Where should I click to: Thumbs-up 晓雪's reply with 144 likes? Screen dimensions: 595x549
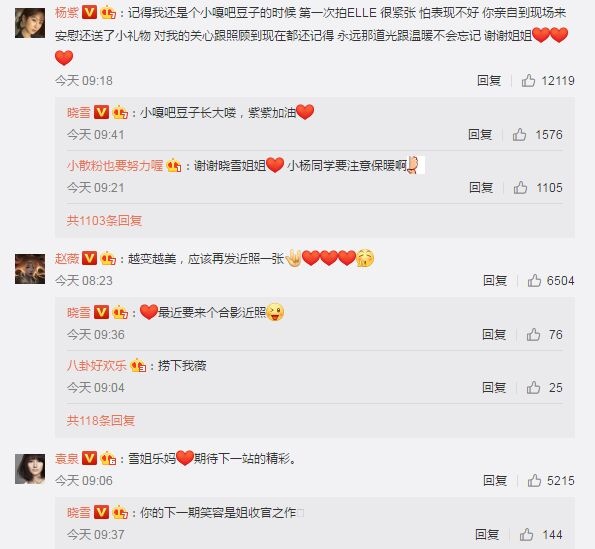click(526, 535)
